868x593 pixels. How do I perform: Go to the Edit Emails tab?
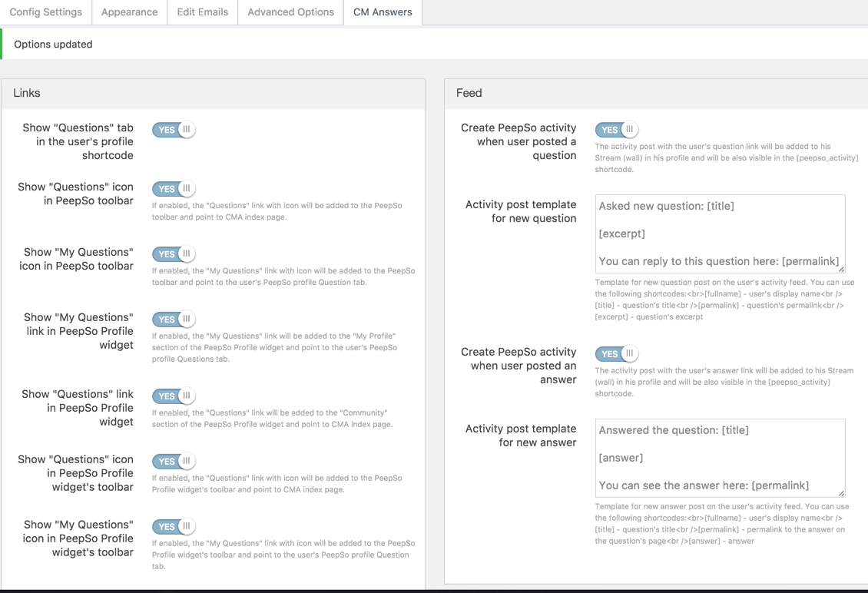202,12
